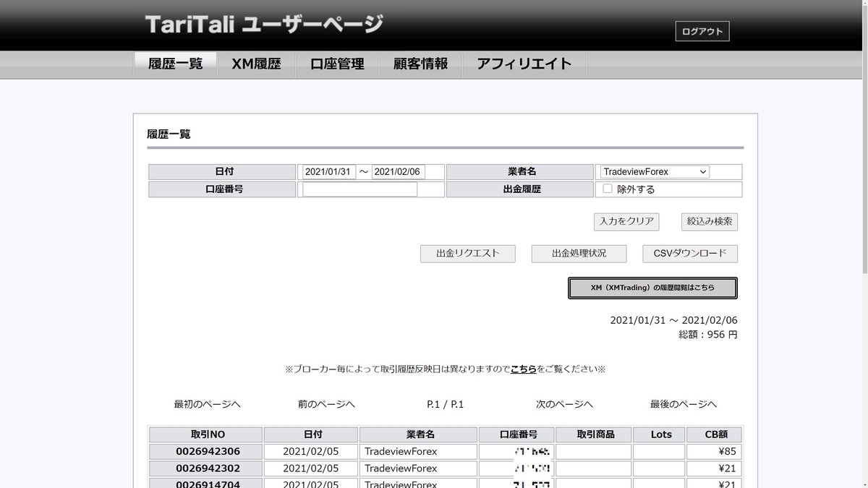Click the 口座番号 table column header

(x=516, y=435)
